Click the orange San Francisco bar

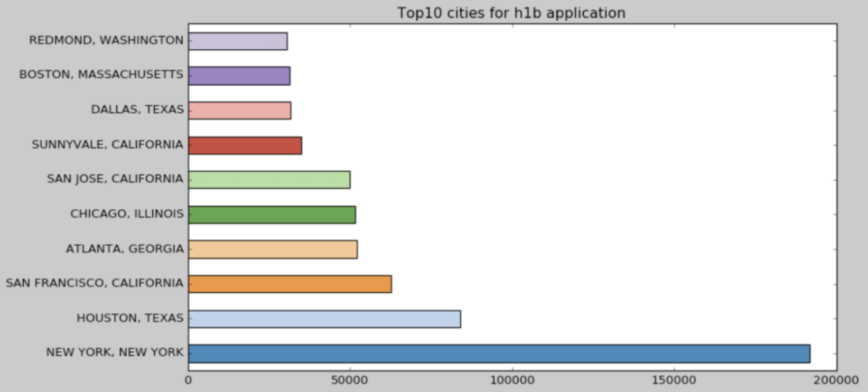pos(290,284)
